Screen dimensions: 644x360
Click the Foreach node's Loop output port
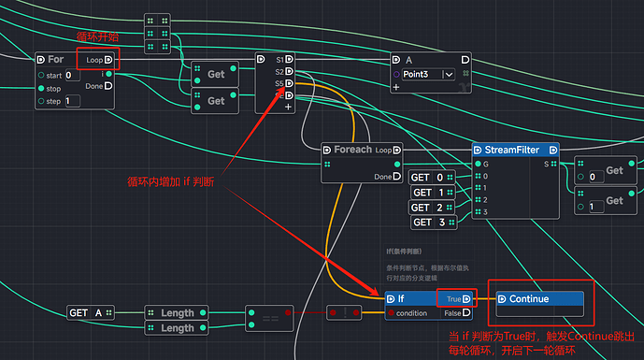[x=396, y=150]
